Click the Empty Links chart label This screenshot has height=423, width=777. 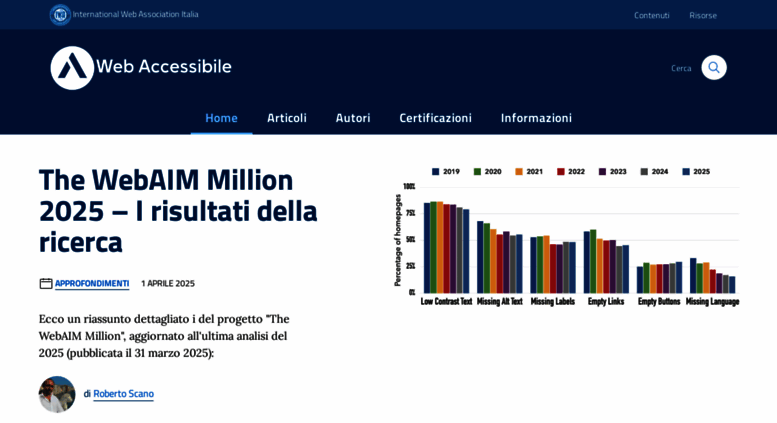coord(606,301)
